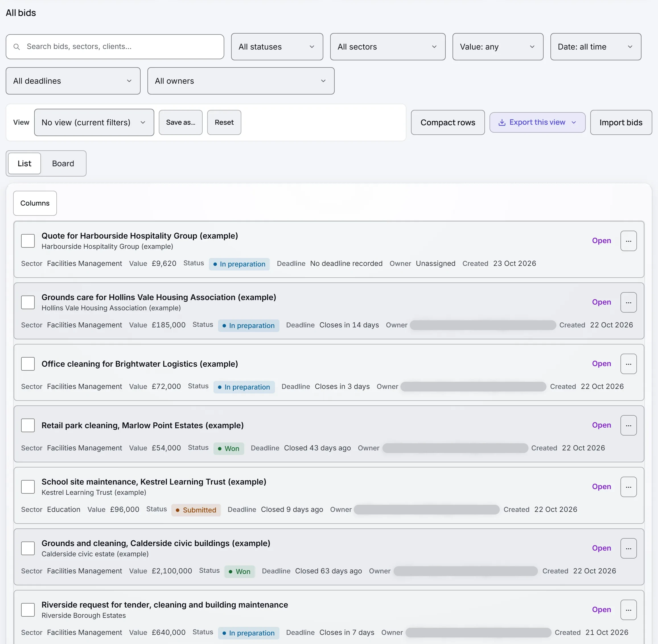Expand the All deadlines dropdown
Image resolution: width=658 pixels, height=644 pixels.
click(x=73, y=81)
